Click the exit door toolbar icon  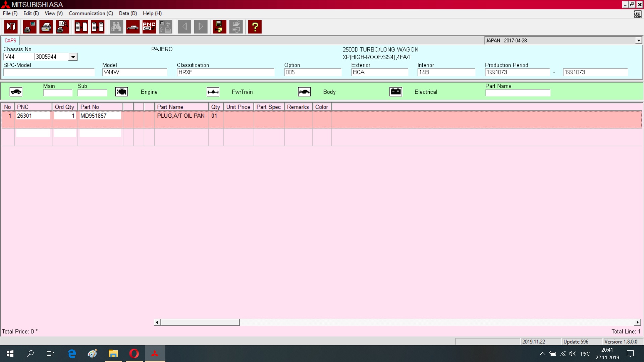(x=11, y=27)
